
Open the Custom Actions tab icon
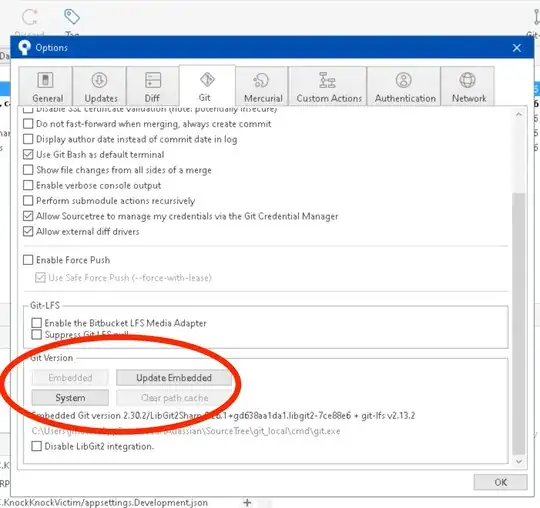click(x=327, y=80)
